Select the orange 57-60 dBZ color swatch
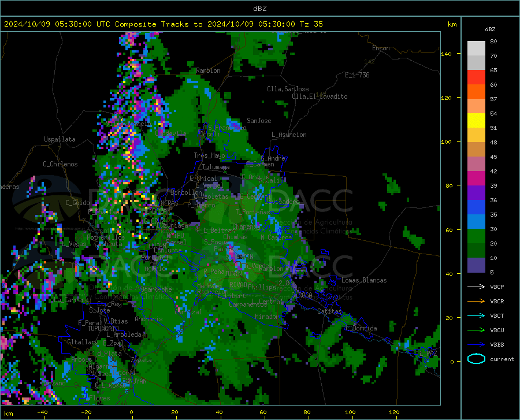The width and height of the screenshot is (520, 420). click(476, 92)
